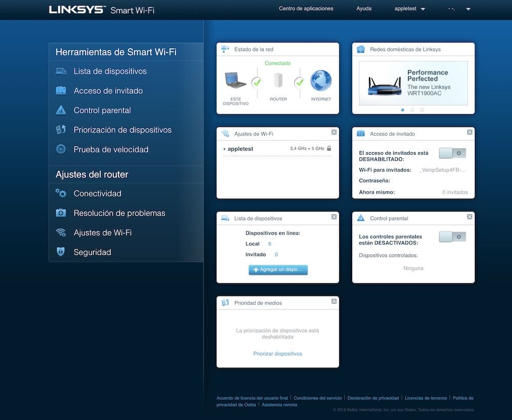
Task: Click the Seguridad shield icon
Action: 61,252
